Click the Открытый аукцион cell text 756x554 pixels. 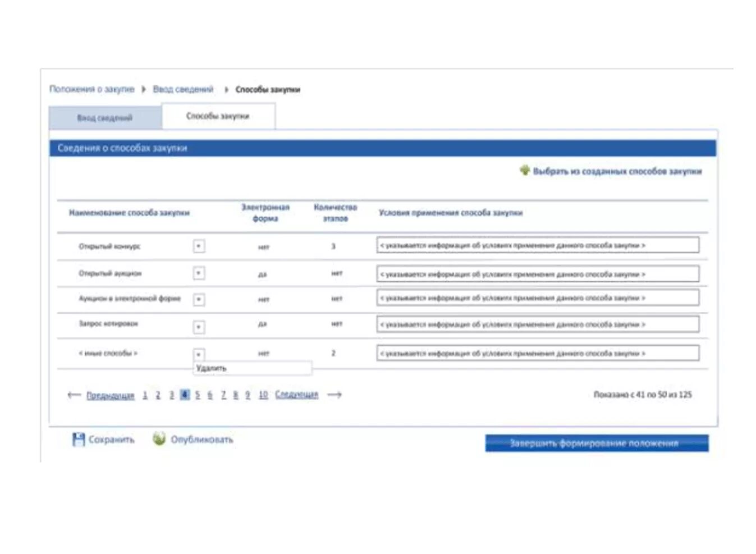point(110,273)
